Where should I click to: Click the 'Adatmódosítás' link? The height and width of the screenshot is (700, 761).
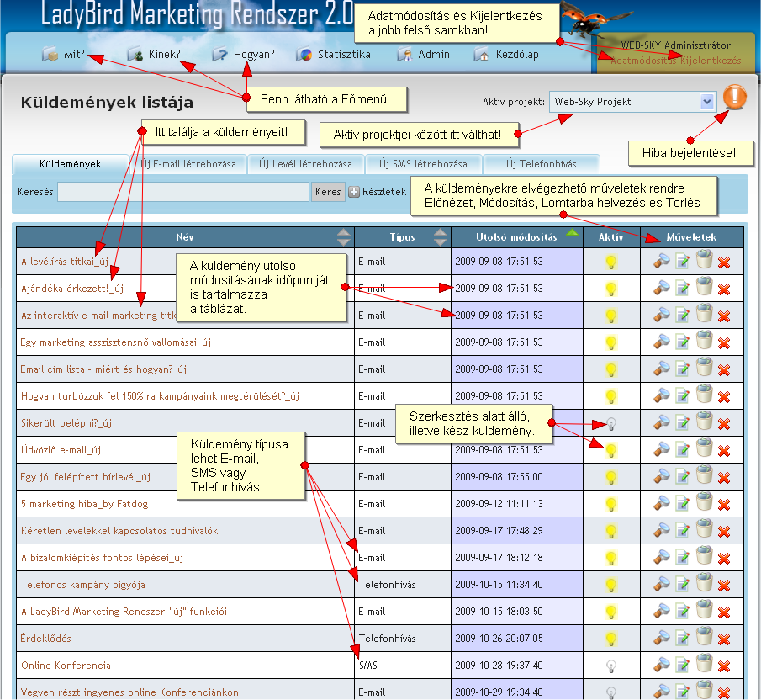(x=643, y=61)
